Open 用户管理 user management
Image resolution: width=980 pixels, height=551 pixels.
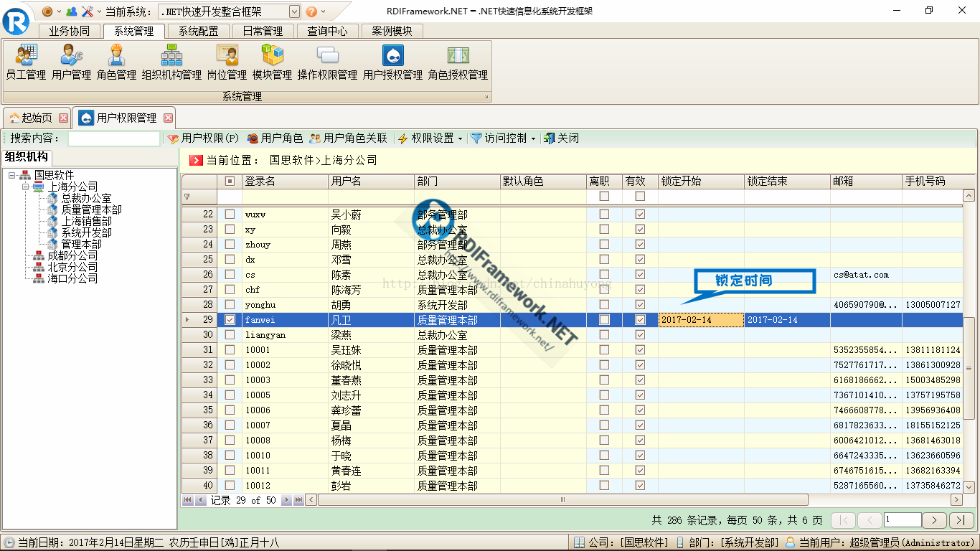coord(71,62)
